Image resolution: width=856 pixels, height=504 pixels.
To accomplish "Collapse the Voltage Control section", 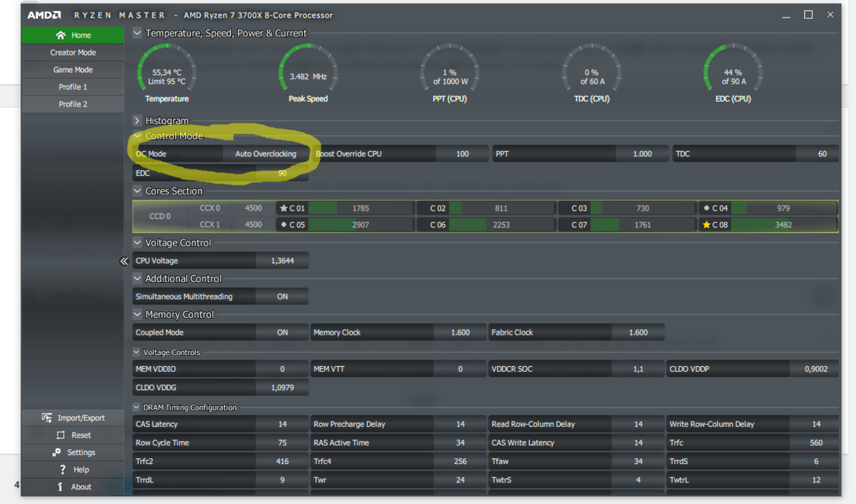I will tap(137, 243).
